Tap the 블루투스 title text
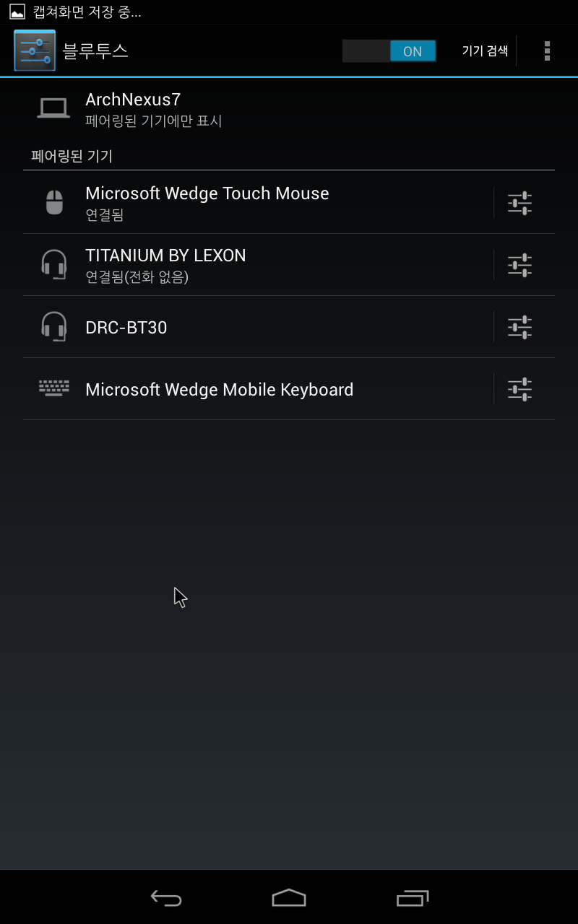The image size is (578, 924). click(x=95, y=51)
